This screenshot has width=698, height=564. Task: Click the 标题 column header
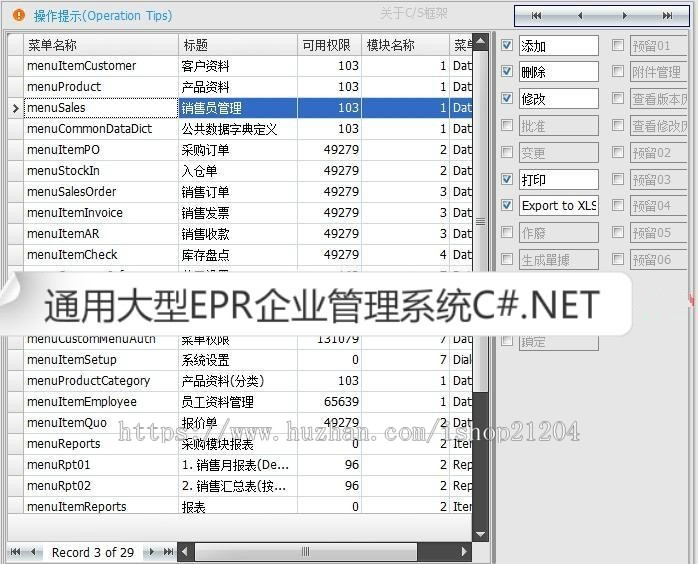(238, 45)
